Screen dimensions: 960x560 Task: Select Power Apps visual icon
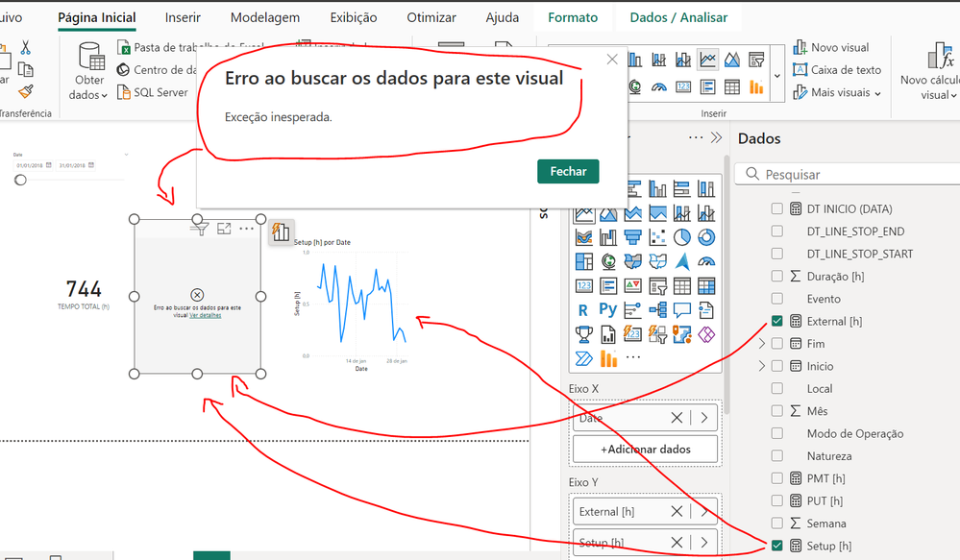pyautogui.click(x=706, y=334)
